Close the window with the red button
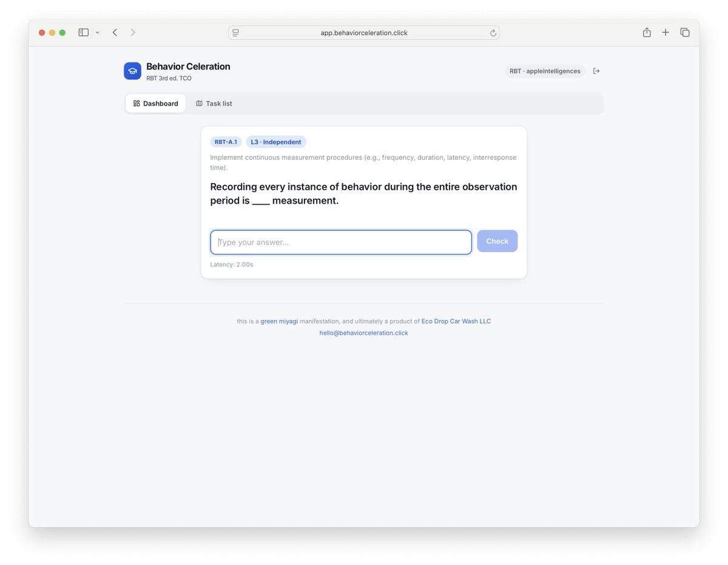This screenshot has height=565, width=728. pos(42,33)
